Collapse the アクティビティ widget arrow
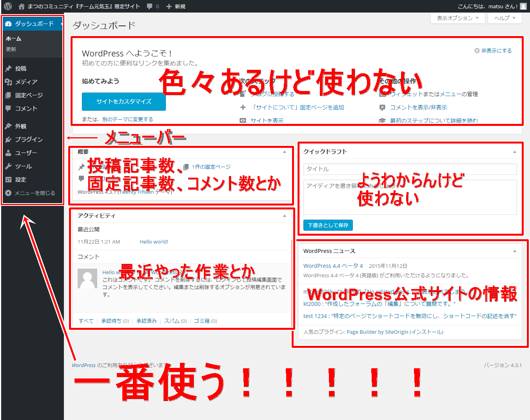The width and height of the screenshot is (530, 420). click(x=285, y=216)
